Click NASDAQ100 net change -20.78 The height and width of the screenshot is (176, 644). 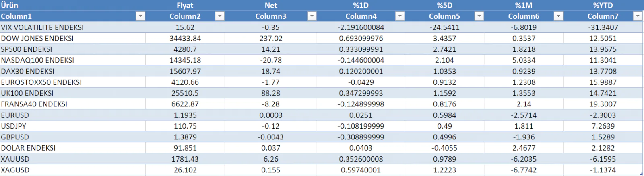click(x=271, y=60)
